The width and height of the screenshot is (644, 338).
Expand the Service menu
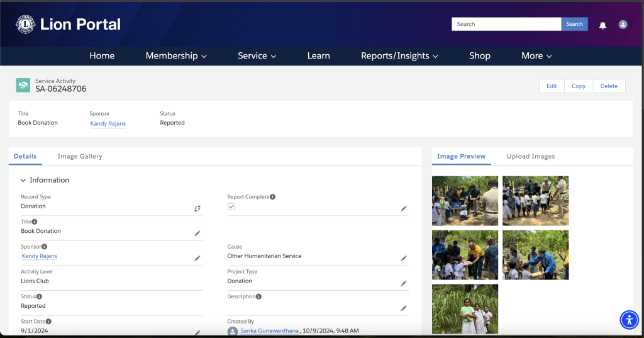click(257, 56)
